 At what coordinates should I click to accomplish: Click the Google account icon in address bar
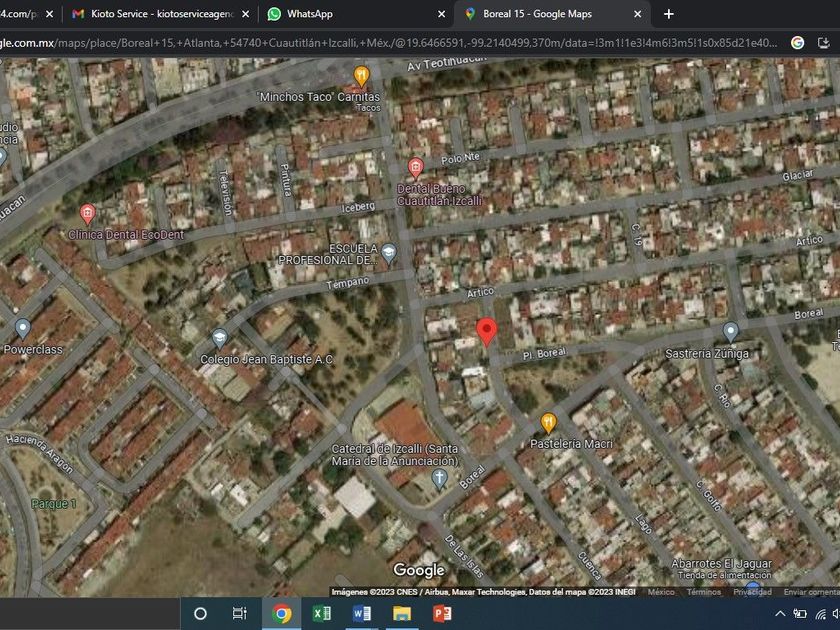tap(797, 43)
